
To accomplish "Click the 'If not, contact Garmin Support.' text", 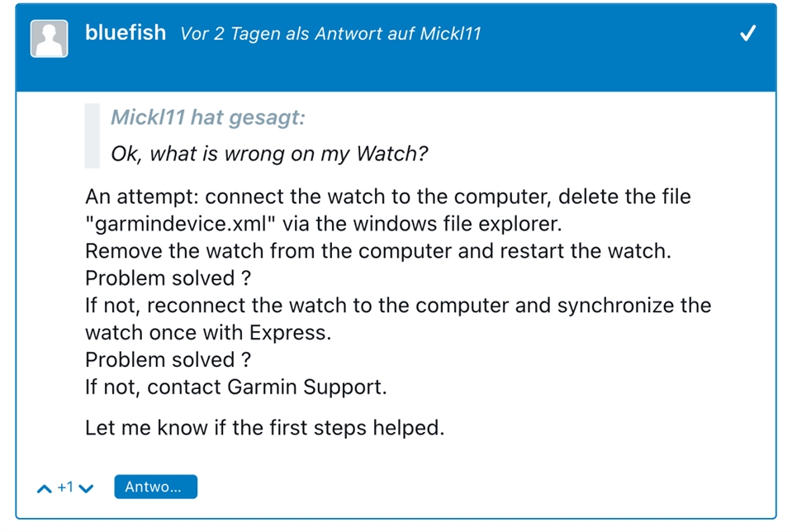I will [x=236, y=387].
